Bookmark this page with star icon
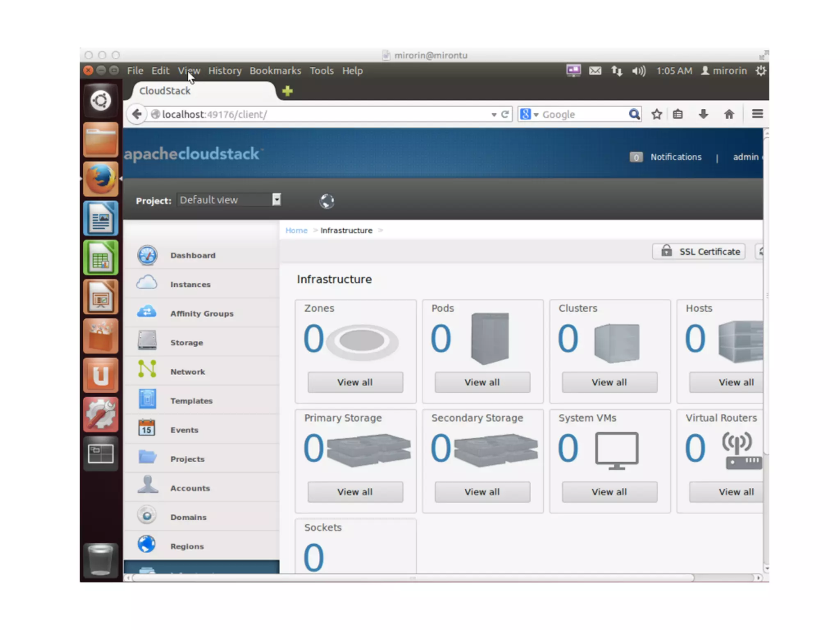This screenshot has width=840, height=630. pyautogui.click(x=656, y=114)
